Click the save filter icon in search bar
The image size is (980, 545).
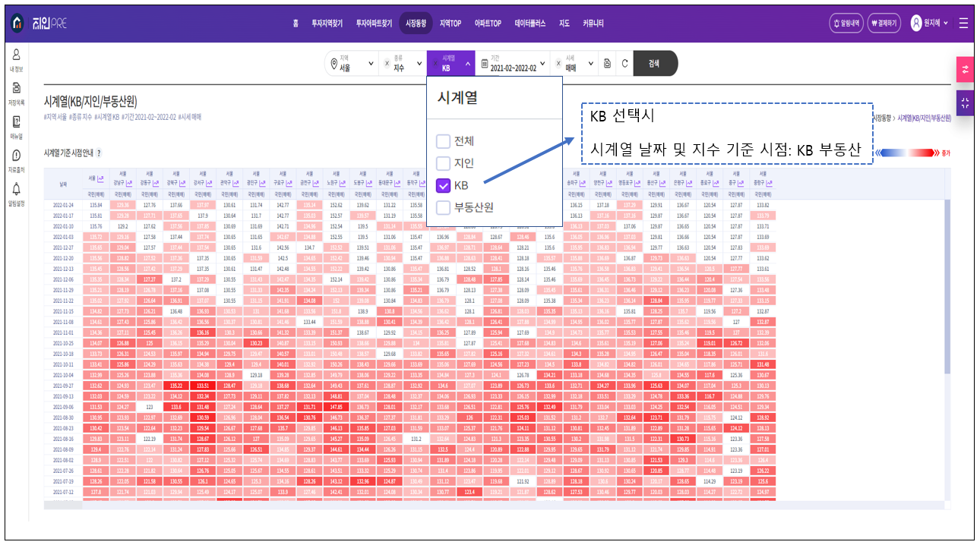(x=607, y=64)
